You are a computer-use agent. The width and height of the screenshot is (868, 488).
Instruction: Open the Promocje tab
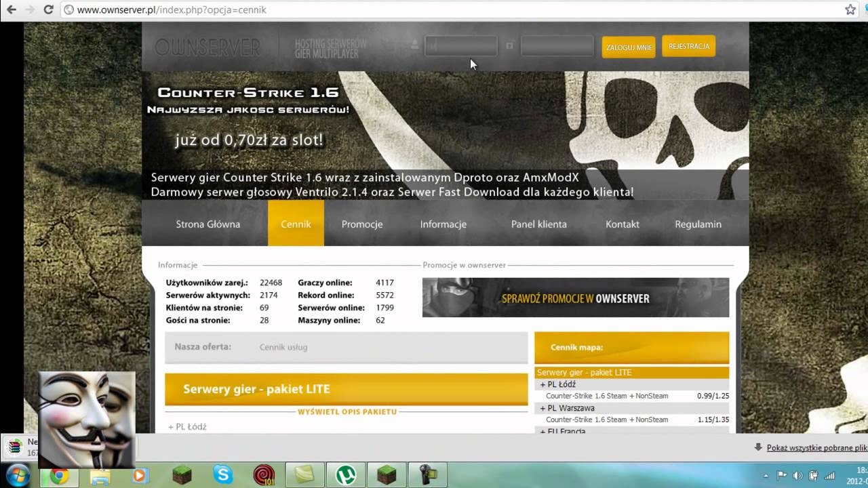[362, 224]
